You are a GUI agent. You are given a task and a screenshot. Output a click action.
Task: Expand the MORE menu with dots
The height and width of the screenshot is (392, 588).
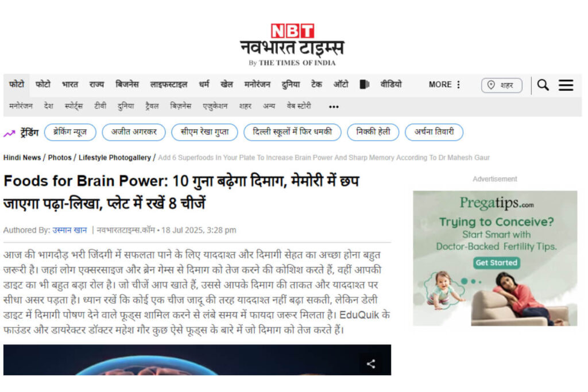[x=444, y=84]
